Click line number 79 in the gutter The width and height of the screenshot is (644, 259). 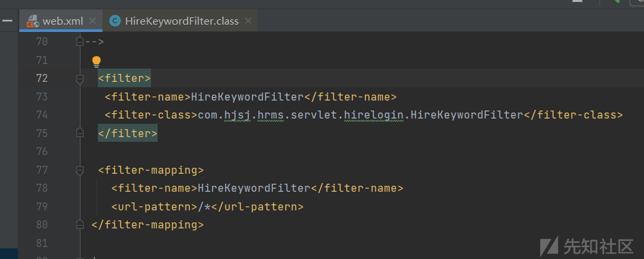42,206
